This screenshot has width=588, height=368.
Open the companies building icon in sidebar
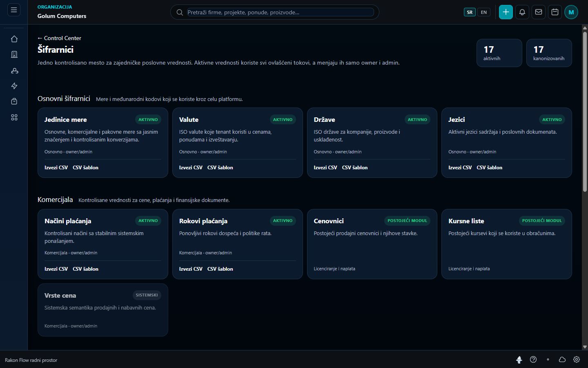tap(14, 54)
